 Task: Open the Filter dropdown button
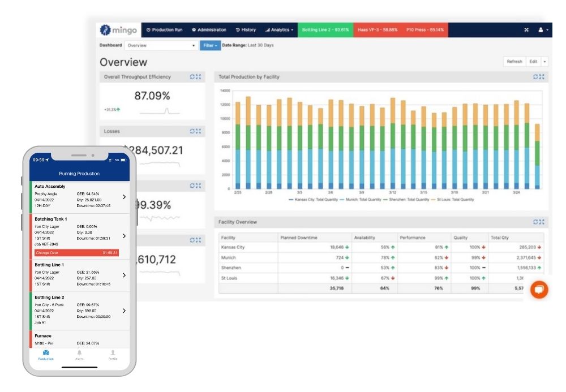pyautogui.click(x=210, y=45)
